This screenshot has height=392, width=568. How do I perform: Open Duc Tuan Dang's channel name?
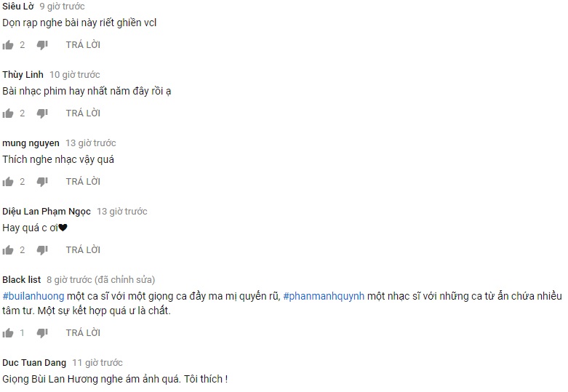pos(34,363)
